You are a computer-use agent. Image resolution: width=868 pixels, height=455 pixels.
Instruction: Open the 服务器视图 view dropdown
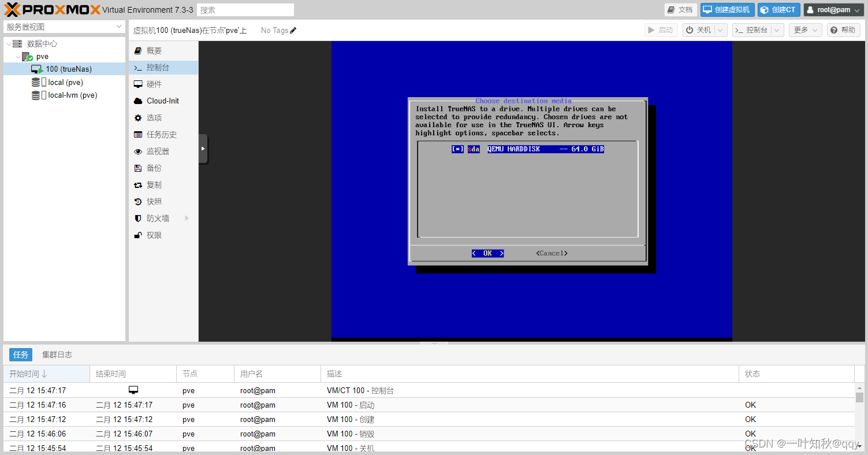[64, 27]
